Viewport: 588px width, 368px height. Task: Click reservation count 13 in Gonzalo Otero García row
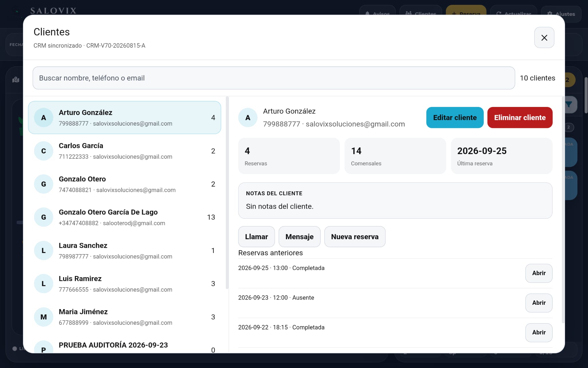click(x=211, y=217)
